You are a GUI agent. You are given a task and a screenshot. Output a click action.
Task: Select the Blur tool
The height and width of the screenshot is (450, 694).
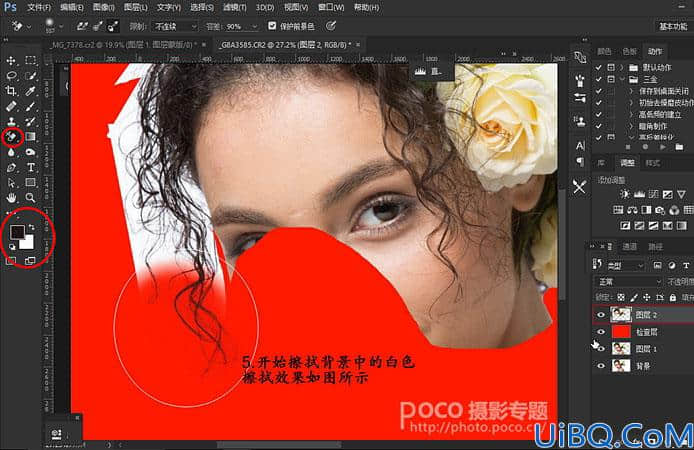[x=11, y=152]
